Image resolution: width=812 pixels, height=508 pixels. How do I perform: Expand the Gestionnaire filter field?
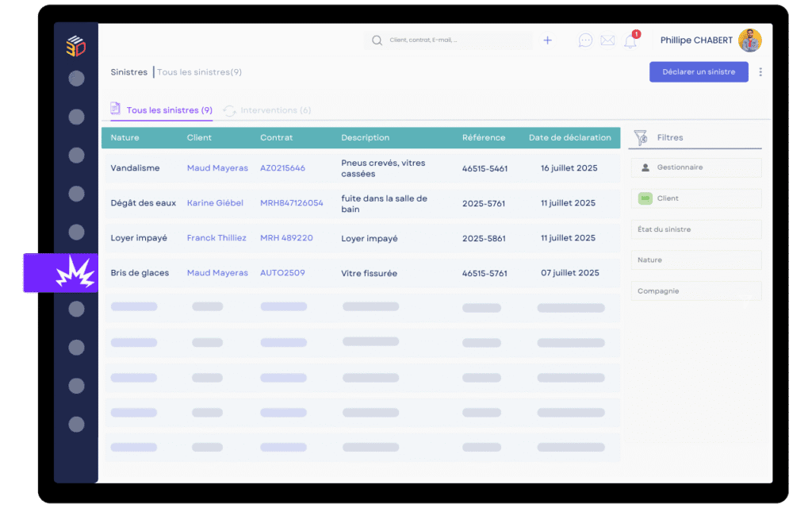696,167
